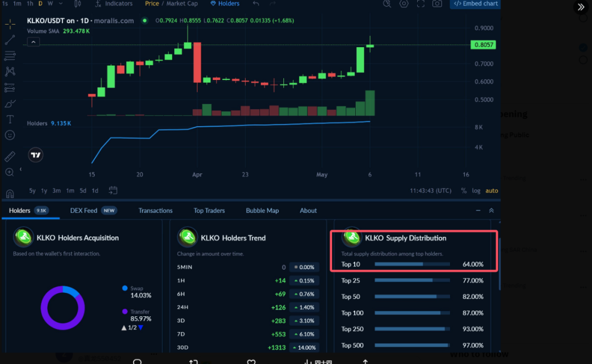592x364 pixels.
Task: Take a chart snapshot with camera icon
Action: click(437, 4)
